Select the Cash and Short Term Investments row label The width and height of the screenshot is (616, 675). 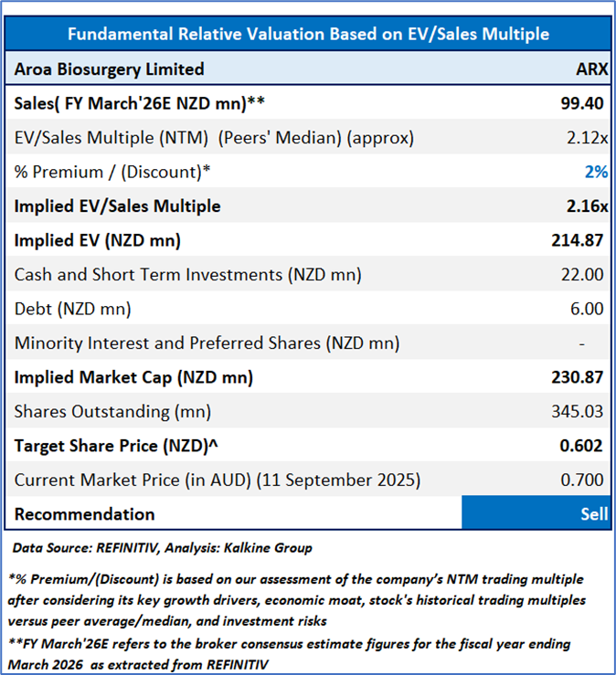tap(187, 275)
